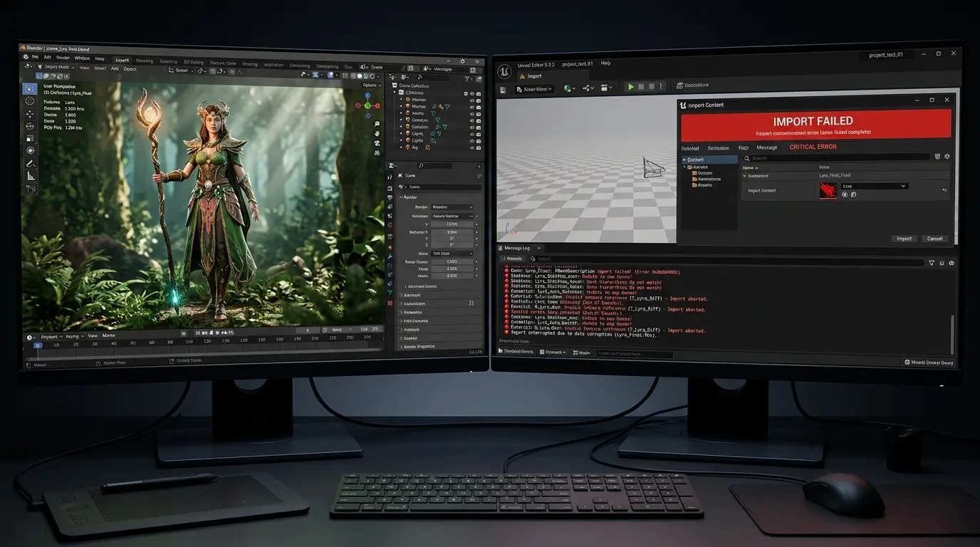Open the Help menu in Unreal Editor

click(x=605, y=63)
